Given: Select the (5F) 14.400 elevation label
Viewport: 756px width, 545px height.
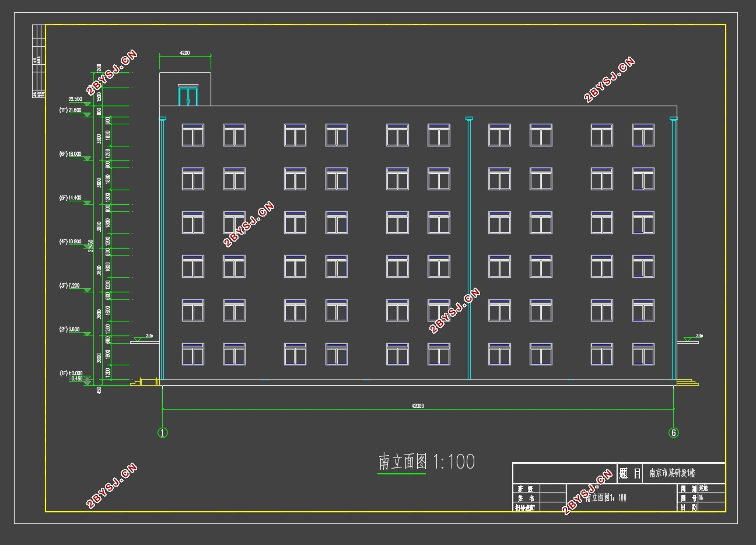Looking at the screenshot, I should click(70, 198).
